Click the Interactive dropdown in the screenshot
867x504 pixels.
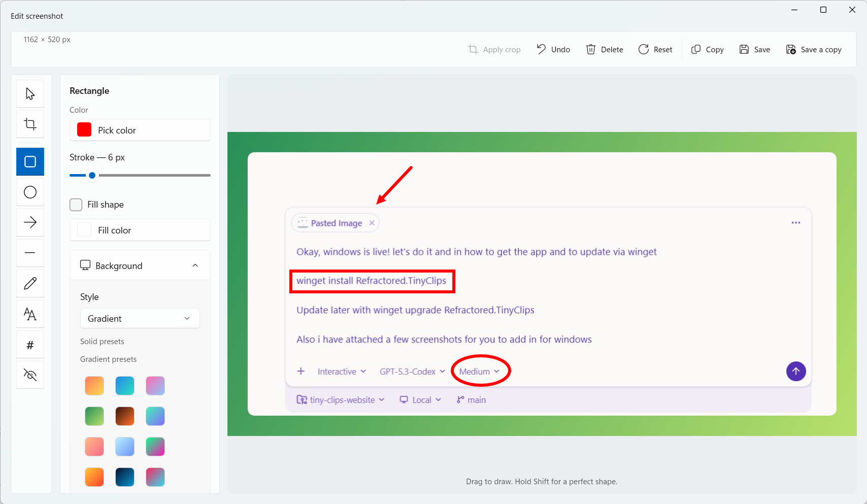click(x=342, y=372)
